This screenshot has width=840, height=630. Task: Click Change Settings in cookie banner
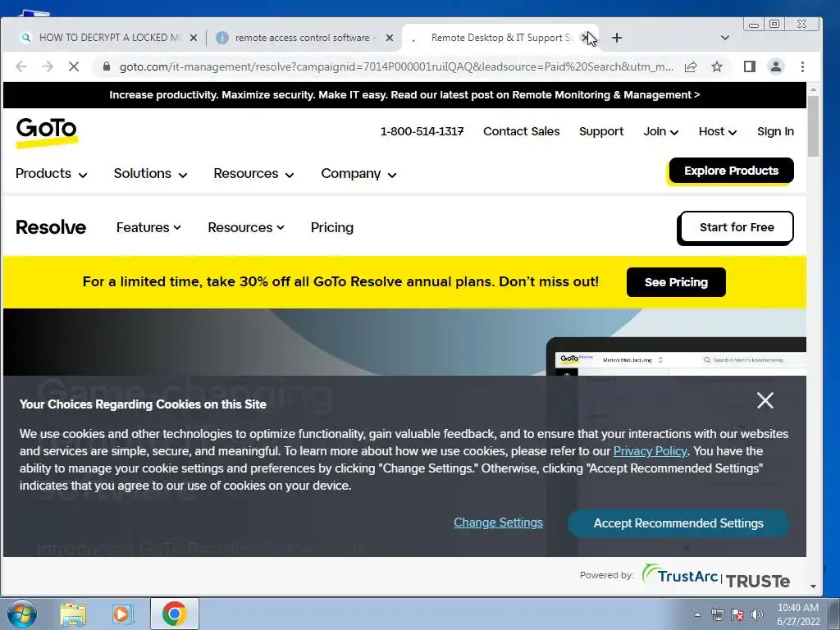point(498,523)
